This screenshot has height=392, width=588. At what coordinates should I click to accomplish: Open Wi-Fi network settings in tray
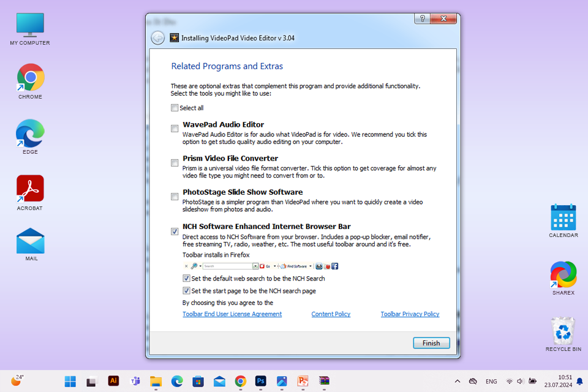tap(509, 382)
